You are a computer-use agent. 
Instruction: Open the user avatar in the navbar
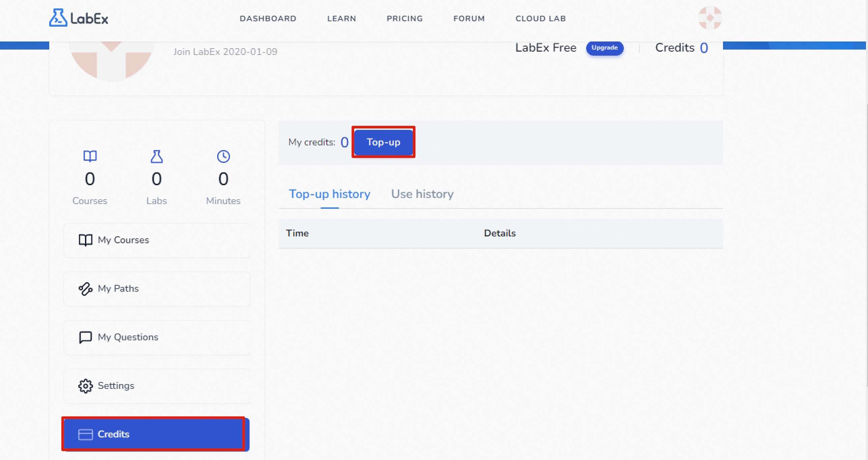coord(710,18)
